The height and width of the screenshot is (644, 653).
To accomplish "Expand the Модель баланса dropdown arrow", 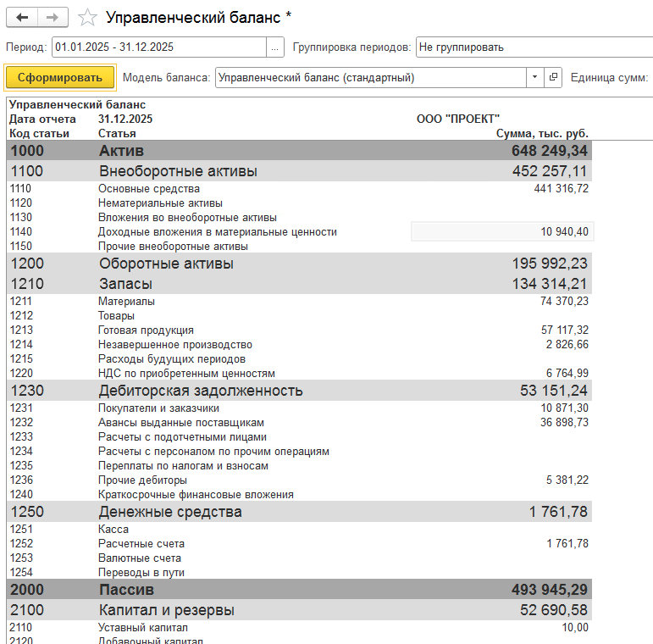I will (535, 77).
